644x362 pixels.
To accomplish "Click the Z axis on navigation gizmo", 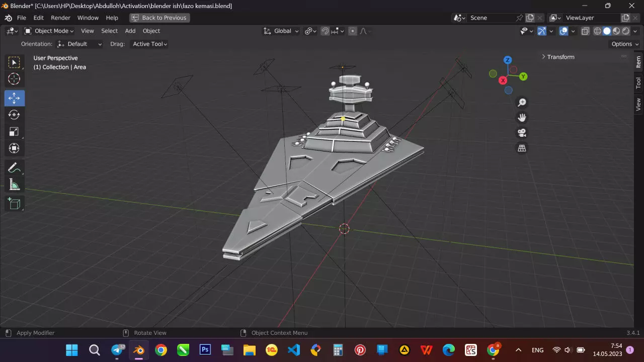I will pos(508,60).
